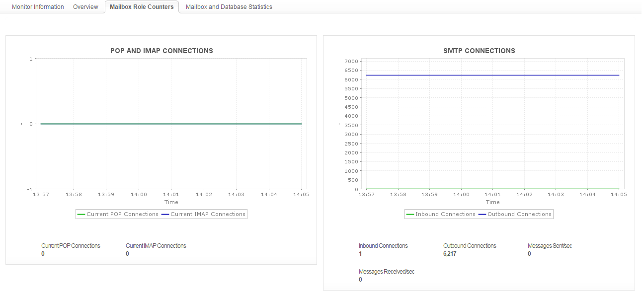Switch to the Overview tab
Screen dimensions: 644x296
tap(85, 6)
